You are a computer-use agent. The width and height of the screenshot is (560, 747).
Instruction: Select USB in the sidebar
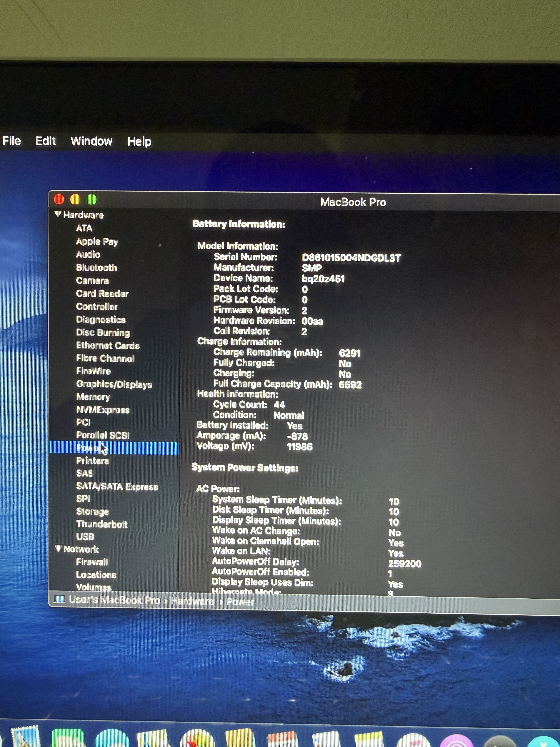85,537
